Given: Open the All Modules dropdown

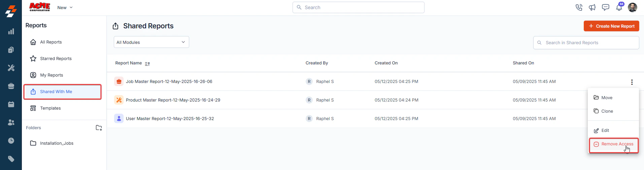Looking at the screenshot, I should click(151, 42).
